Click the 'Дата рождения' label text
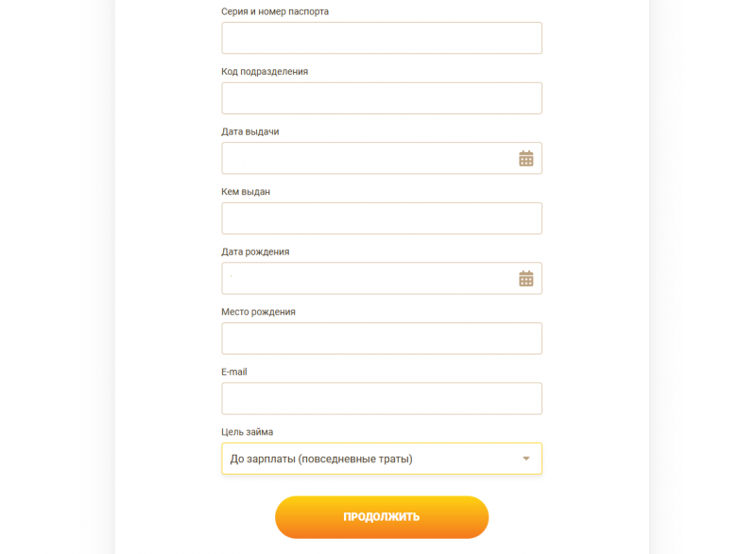Screen dimensions: 756x554 coord(255,251)
